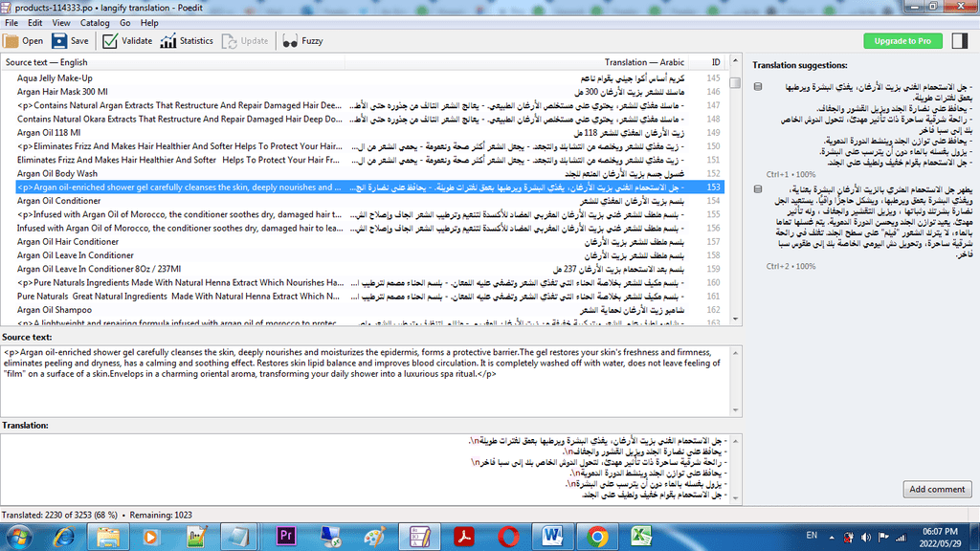Sort by Source text — English column
Viewport: 980px width, 551px height.
pyautogui.click(x=172, y=62)
